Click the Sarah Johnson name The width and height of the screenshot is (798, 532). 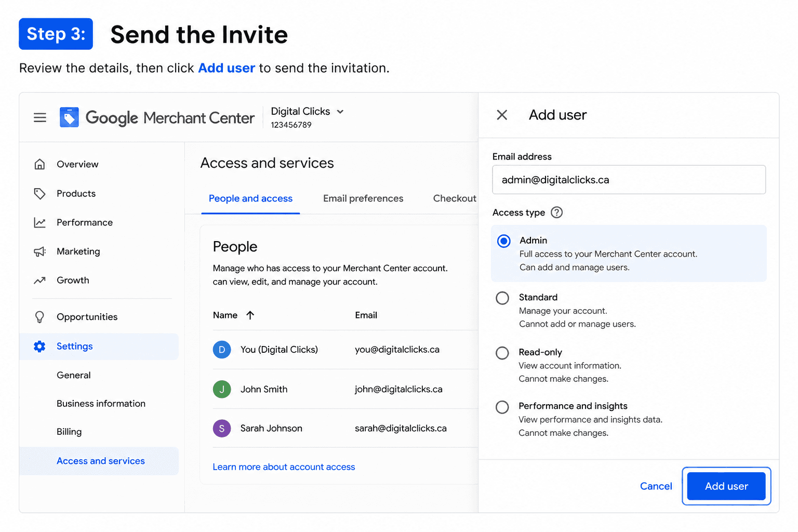point(271,429)
